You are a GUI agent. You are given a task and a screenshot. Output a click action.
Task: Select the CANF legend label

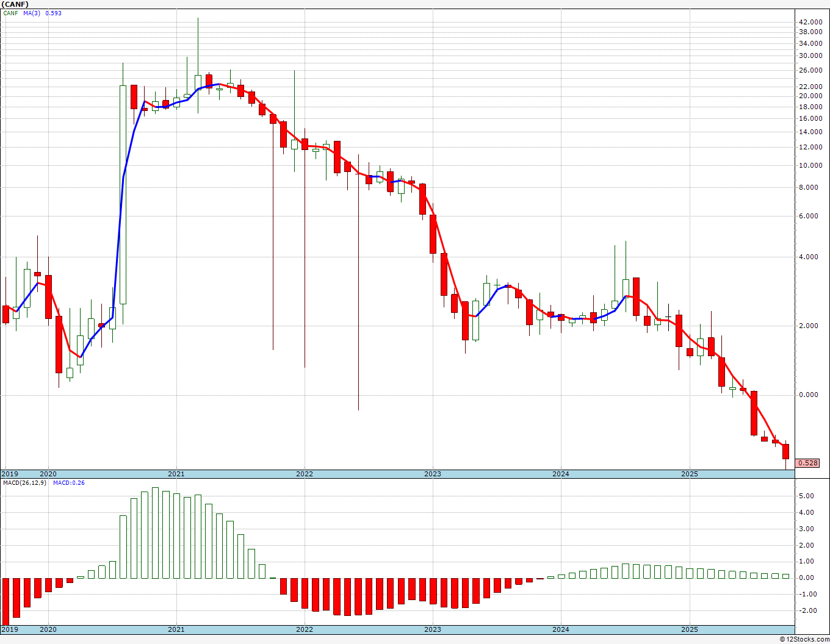pyautogui.click(x=10, y=13)
